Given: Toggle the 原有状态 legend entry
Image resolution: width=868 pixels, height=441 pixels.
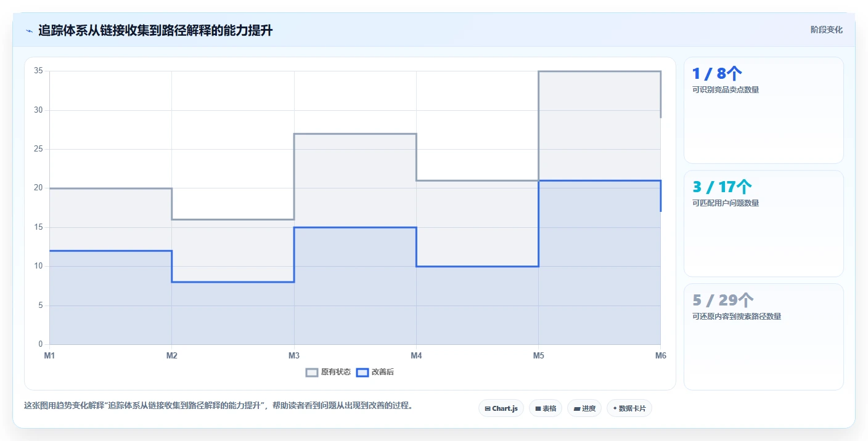Looking at the screenshot, I should tap(329, 372).
